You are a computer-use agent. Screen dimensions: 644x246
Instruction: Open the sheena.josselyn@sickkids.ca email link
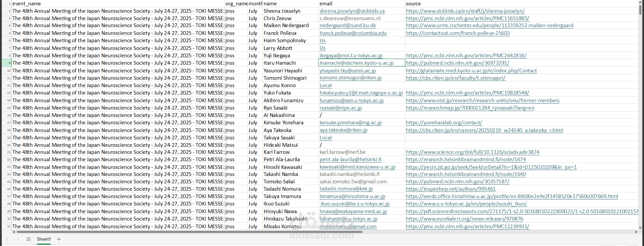[x=352, y=11]
